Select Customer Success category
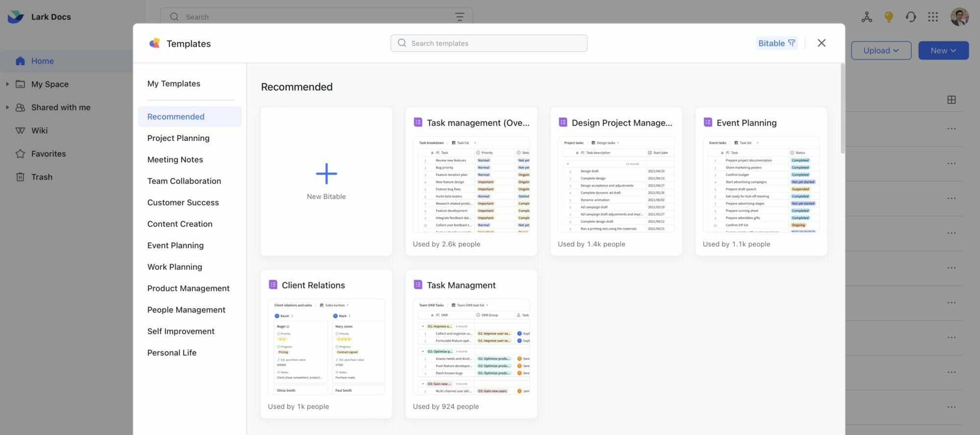 183,203
